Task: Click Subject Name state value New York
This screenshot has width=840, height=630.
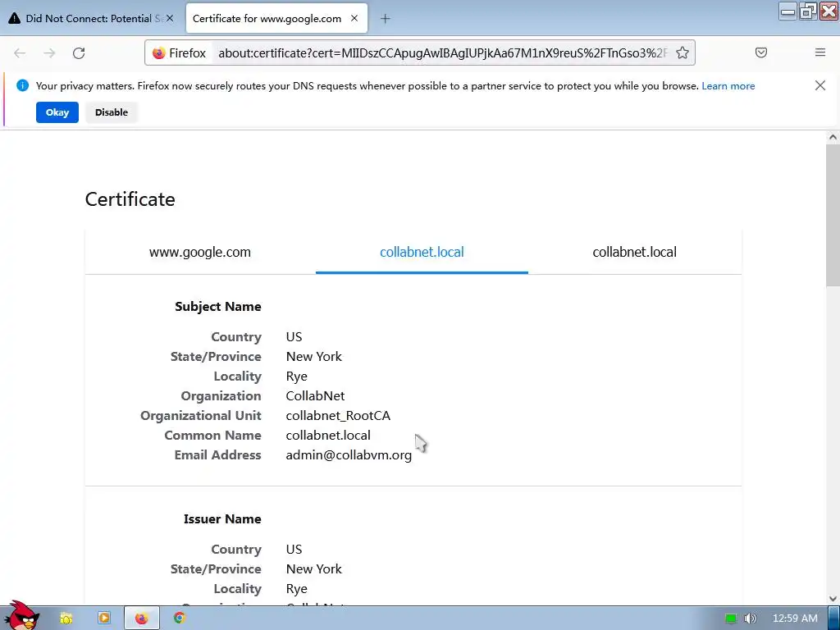Action: [314, 357]
